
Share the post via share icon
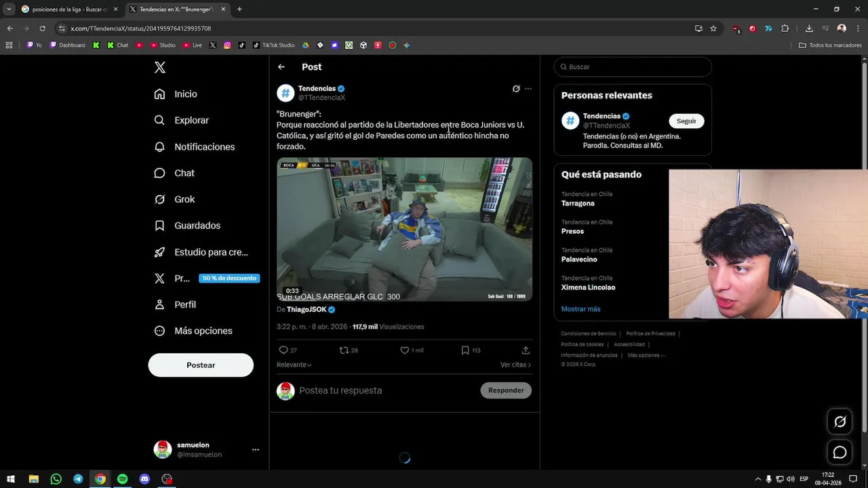coord(526,350)
